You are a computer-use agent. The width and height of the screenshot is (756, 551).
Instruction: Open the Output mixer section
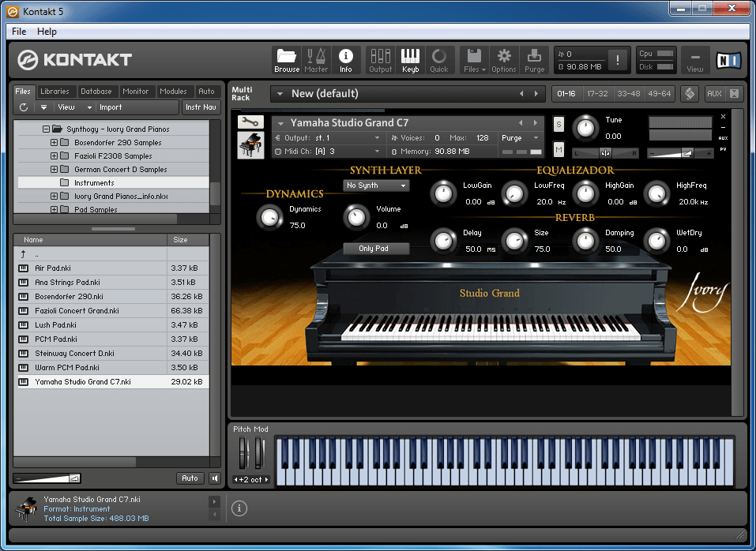point(381,61)
